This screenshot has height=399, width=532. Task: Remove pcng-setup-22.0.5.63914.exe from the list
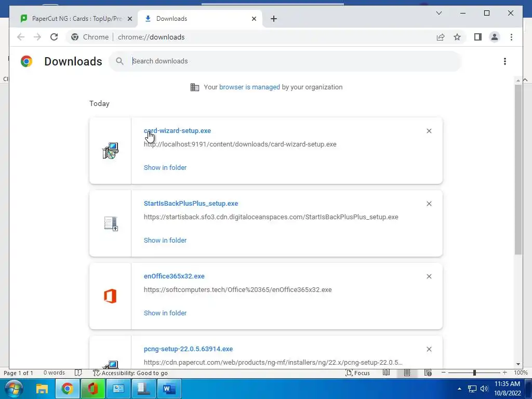pyautogui.click(x=429, y=349)
